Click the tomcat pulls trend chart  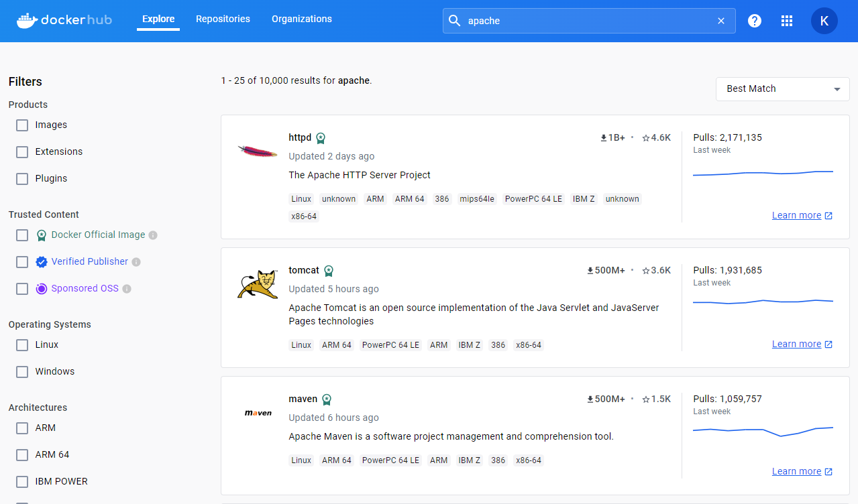(x=763, y=302)
